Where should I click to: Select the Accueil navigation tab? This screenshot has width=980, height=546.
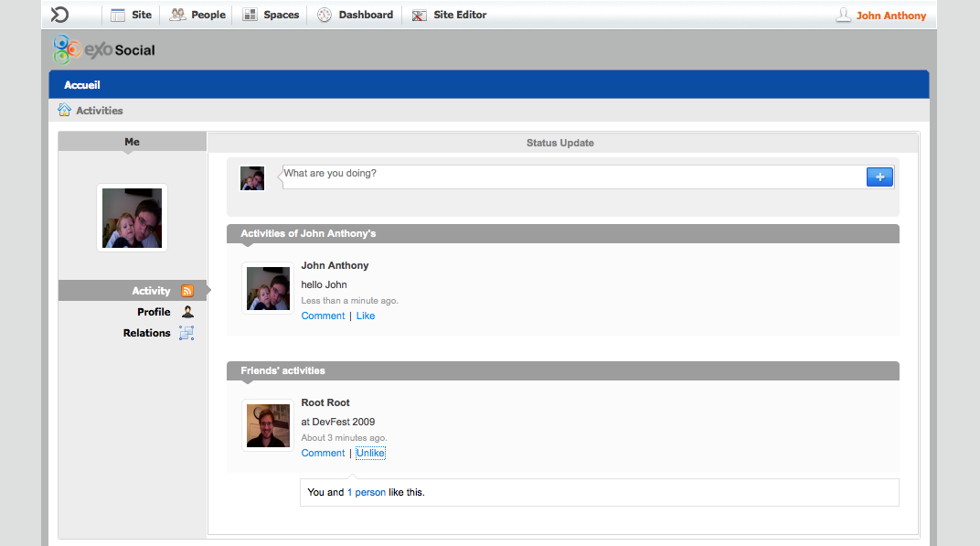coord(82,85)
